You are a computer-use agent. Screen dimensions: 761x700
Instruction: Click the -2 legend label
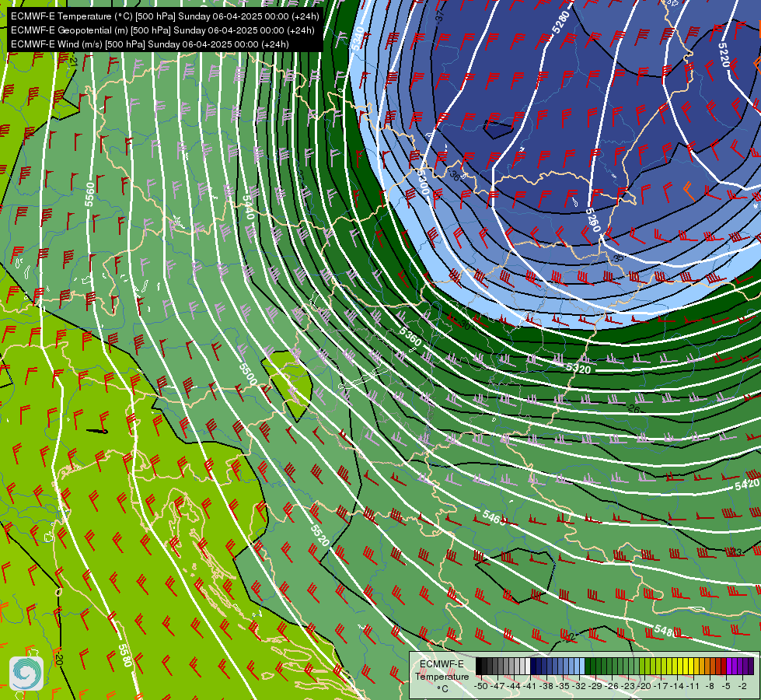[x=742, y=686]
